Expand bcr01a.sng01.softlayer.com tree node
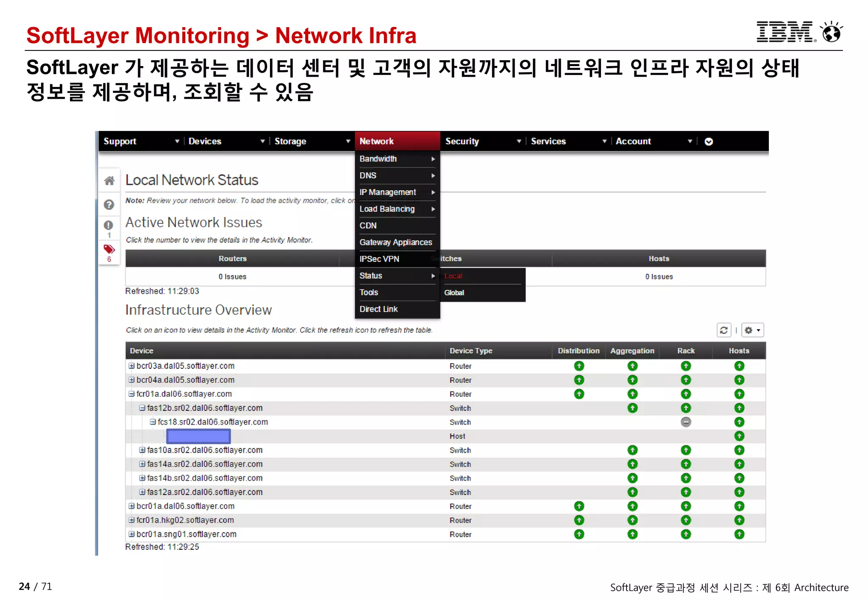This screenshot has height=601, width=868. [131, 534]
